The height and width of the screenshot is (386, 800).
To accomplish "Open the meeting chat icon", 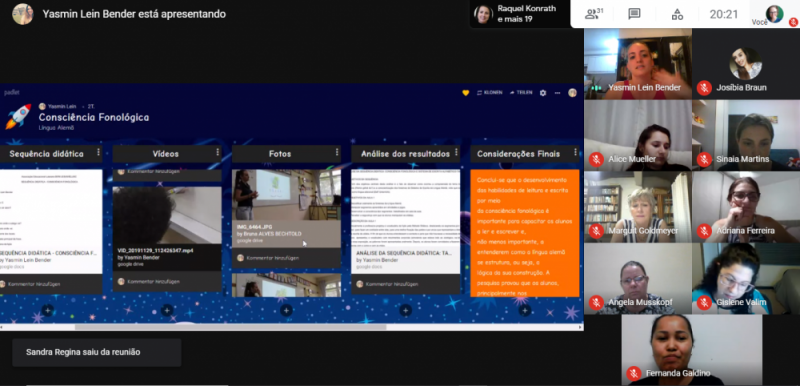I will click(x=634, y=14).
